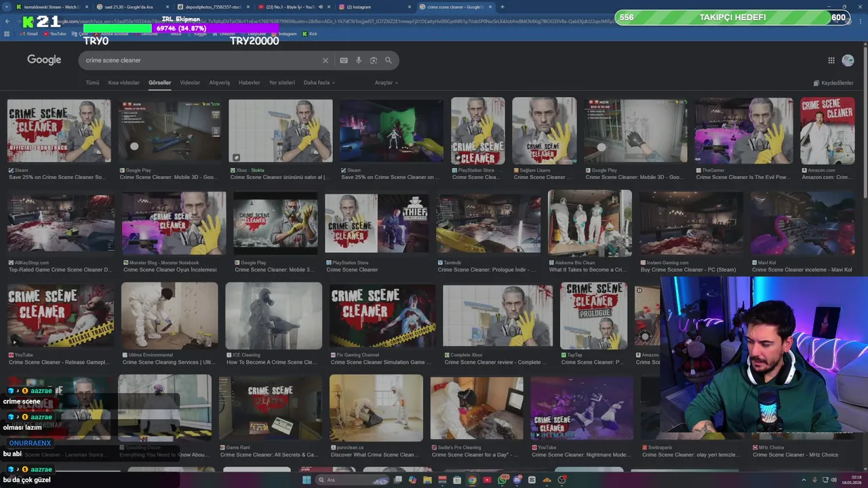Open CapCut from the taskbar
The image size is (868, 488).
[x=532, y=480]
